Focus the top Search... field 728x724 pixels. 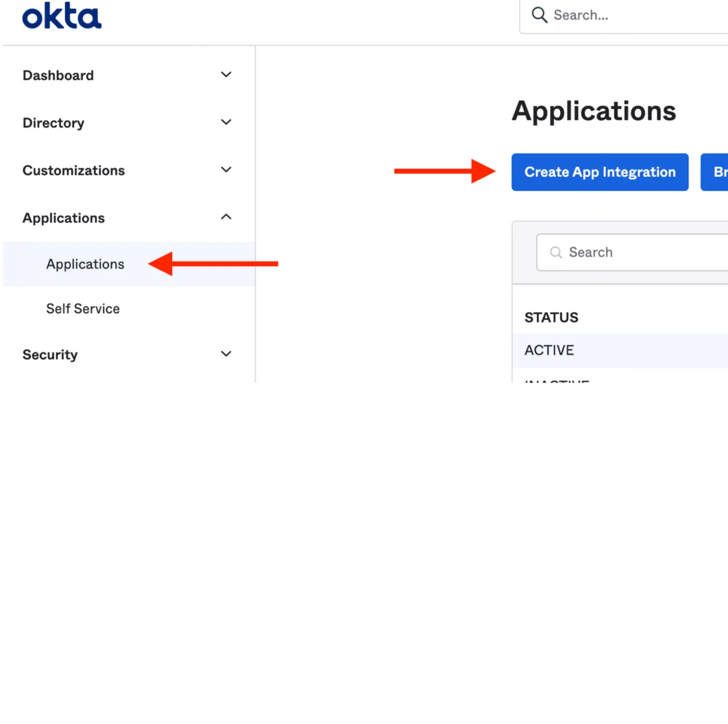(624, 16)
